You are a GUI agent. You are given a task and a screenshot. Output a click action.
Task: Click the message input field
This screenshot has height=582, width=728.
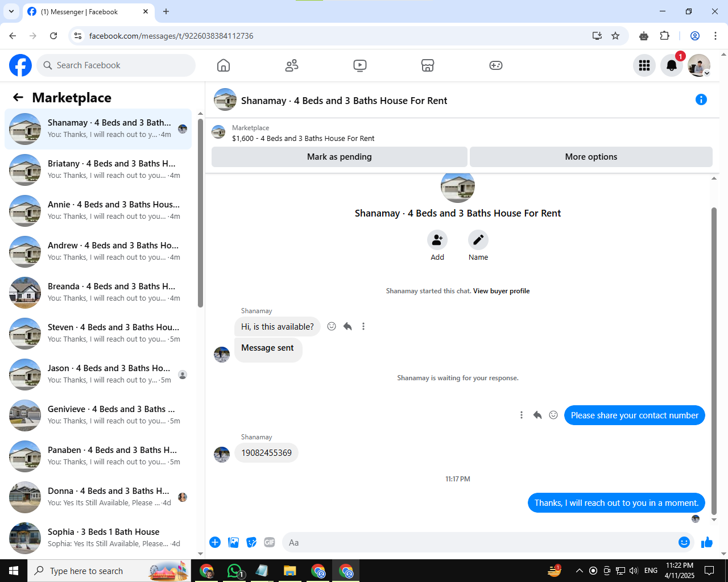[481, 542]
